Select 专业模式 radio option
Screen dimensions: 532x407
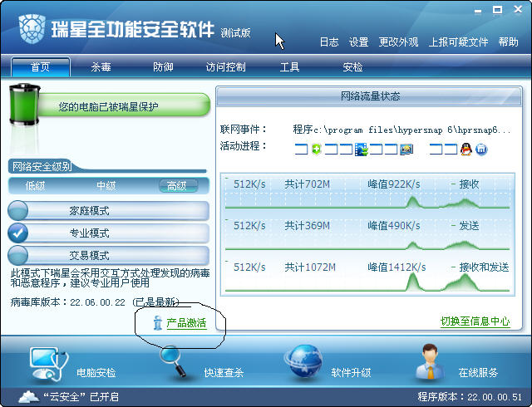point(17,233)
